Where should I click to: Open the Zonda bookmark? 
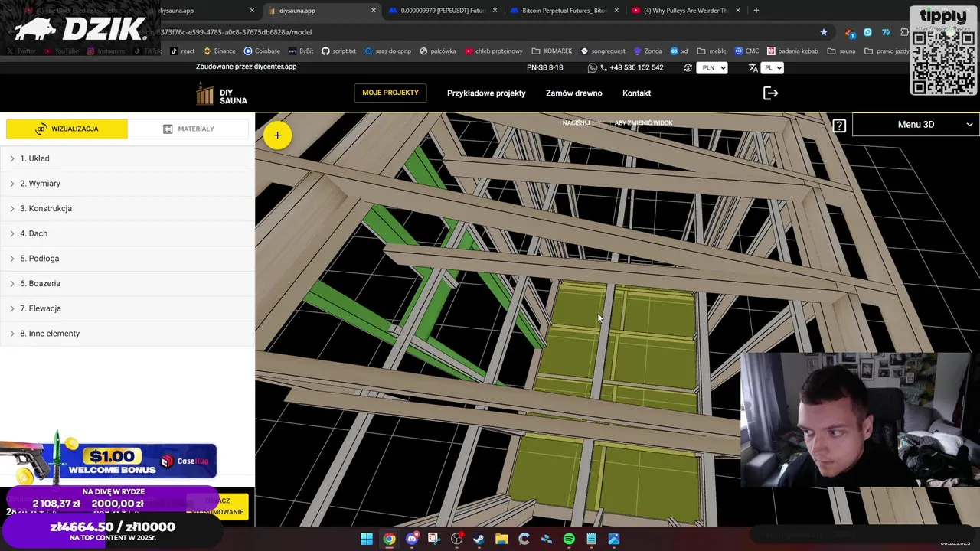coord(648,51)
